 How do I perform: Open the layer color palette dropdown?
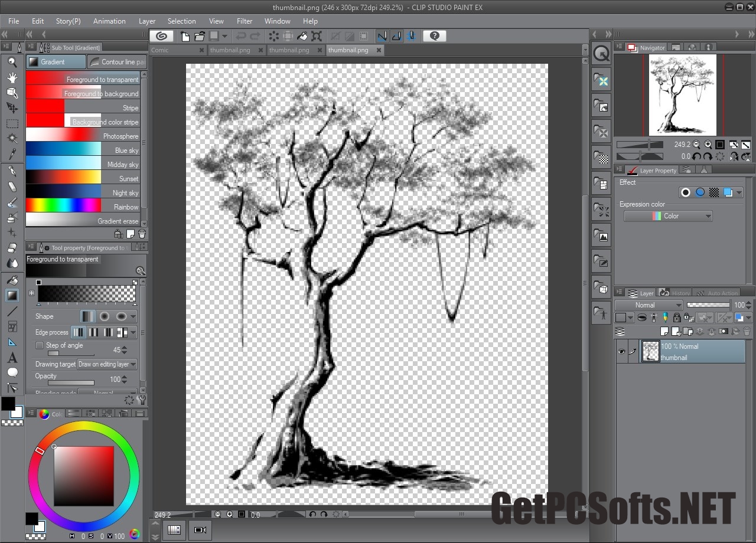[623, 318]
